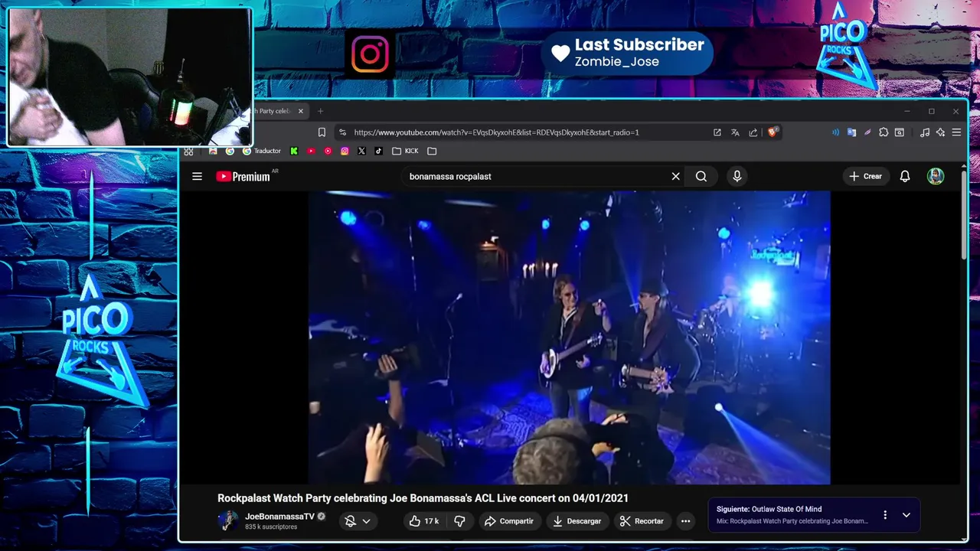
Task: Open a new browser tab with plus
Action: (x=321, y=111)
